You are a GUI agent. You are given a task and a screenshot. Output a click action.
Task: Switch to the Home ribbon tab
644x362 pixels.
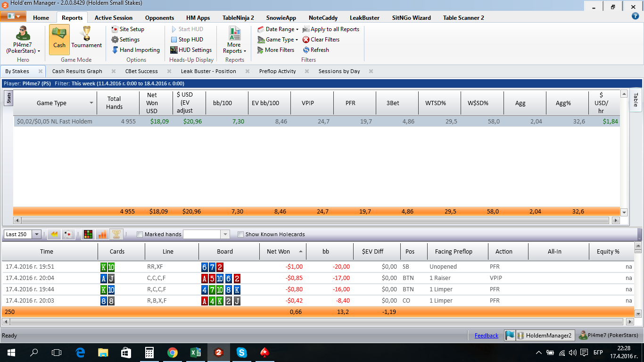pos(41,18)
